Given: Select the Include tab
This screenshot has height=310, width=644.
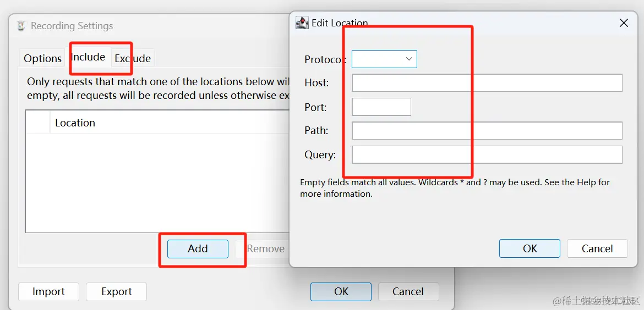Looking at the screenshot, I should [88, 57].
